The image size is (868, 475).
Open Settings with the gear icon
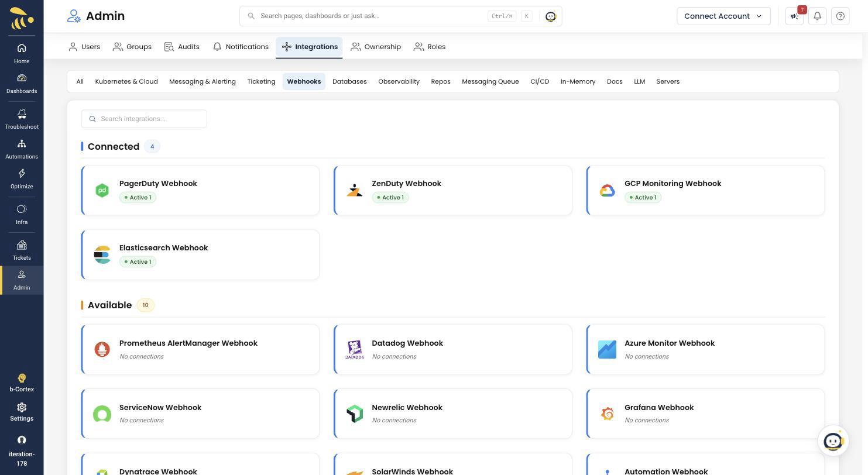tap(22, 412)
